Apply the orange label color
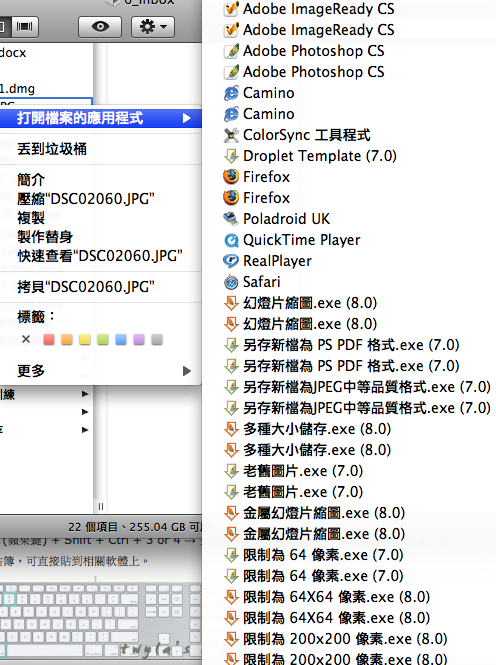Screen dimensions: 496x665 [x=67, y=339]
